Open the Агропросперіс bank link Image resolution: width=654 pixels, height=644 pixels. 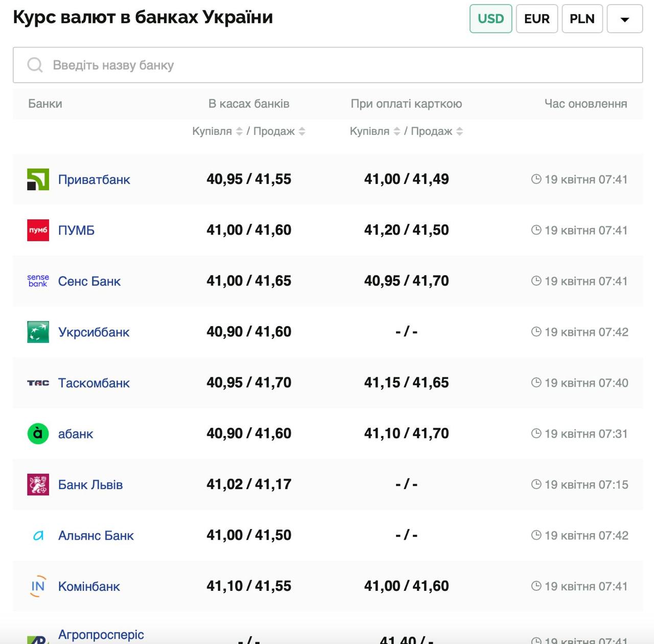tap(101, 634)
